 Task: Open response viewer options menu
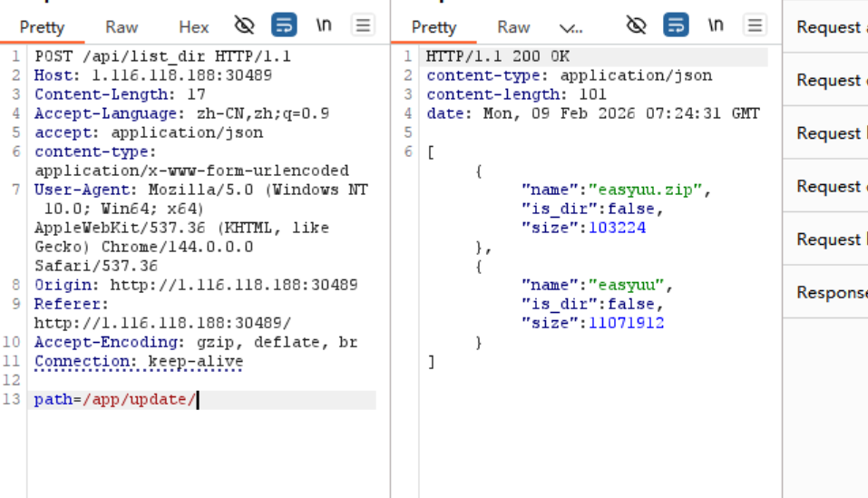pos(755,25)
